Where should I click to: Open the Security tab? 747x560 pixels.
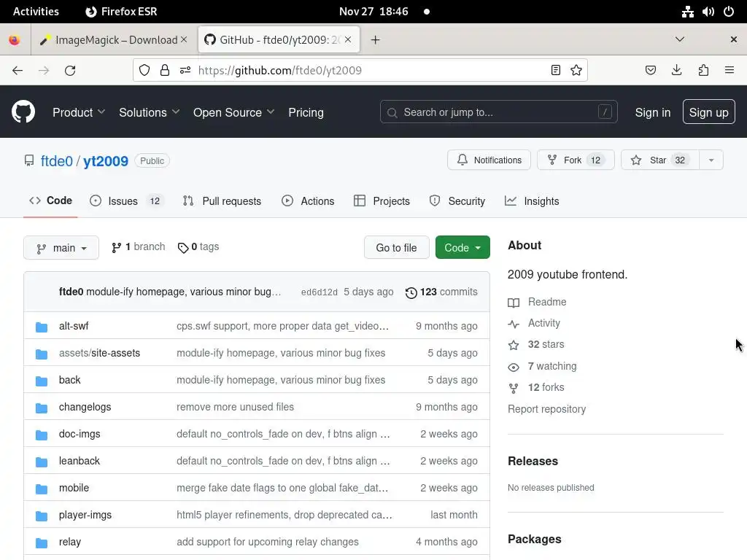pos(457,201)
